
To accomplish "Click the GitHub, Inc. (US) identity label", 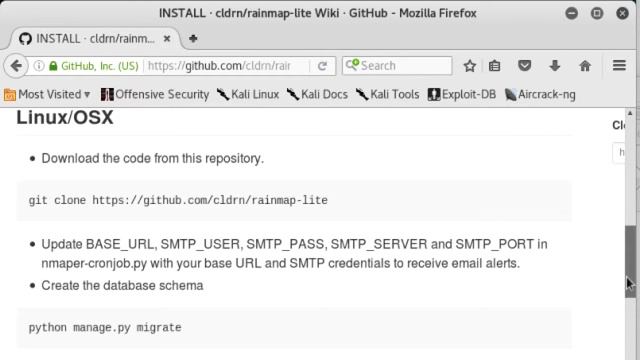I will 100,66.
